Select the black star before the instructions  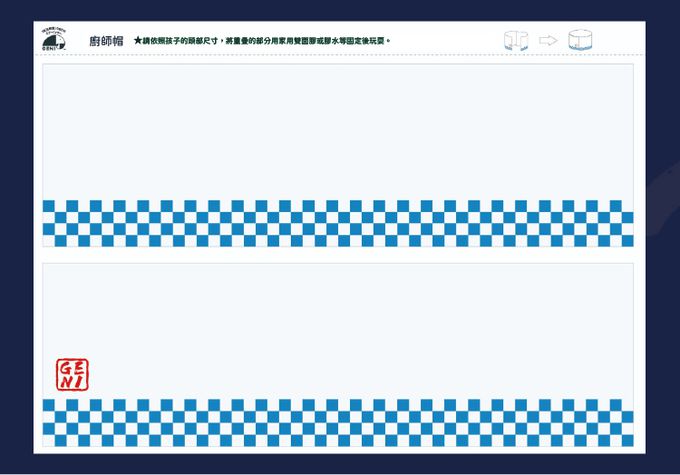point(138,41)
